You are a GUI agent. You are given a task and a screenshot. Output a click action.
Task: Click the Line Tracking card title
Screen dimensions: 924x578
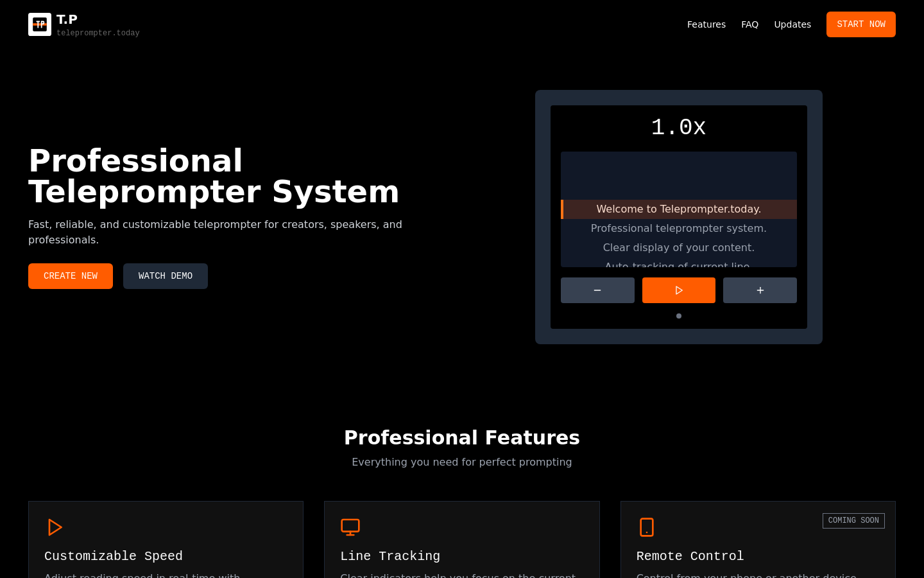click(x=390, y=556)
